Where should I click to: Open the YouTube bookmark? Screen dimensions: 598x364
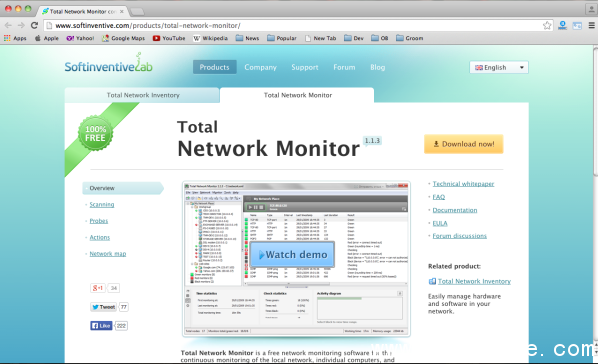[169, 38]
